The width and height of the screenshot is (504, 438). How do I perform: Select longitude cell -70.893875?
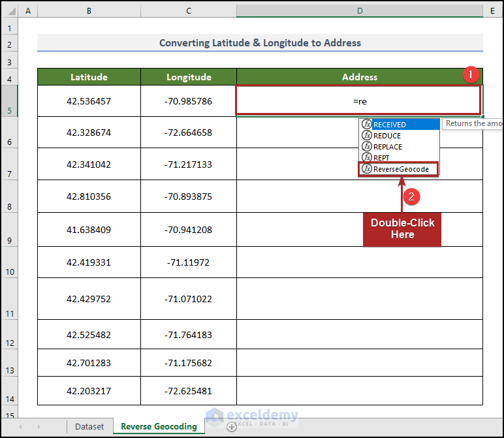(x=189, y=196)
